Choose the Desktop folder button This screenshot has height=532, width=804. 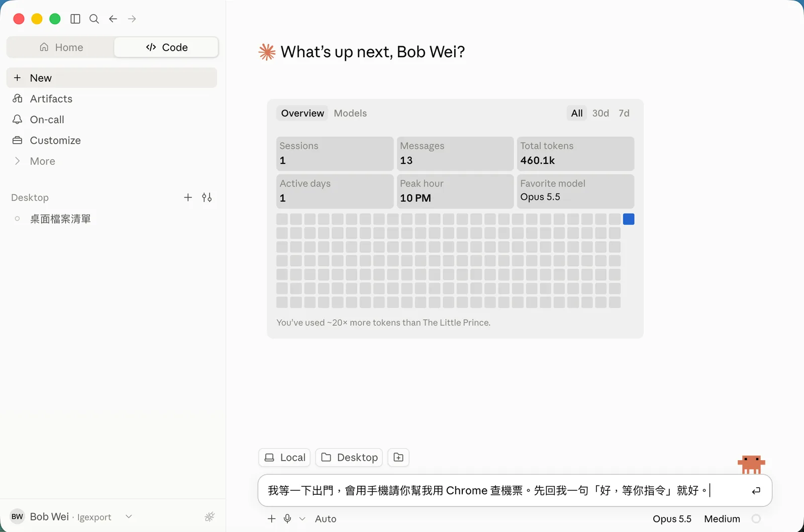349,457
